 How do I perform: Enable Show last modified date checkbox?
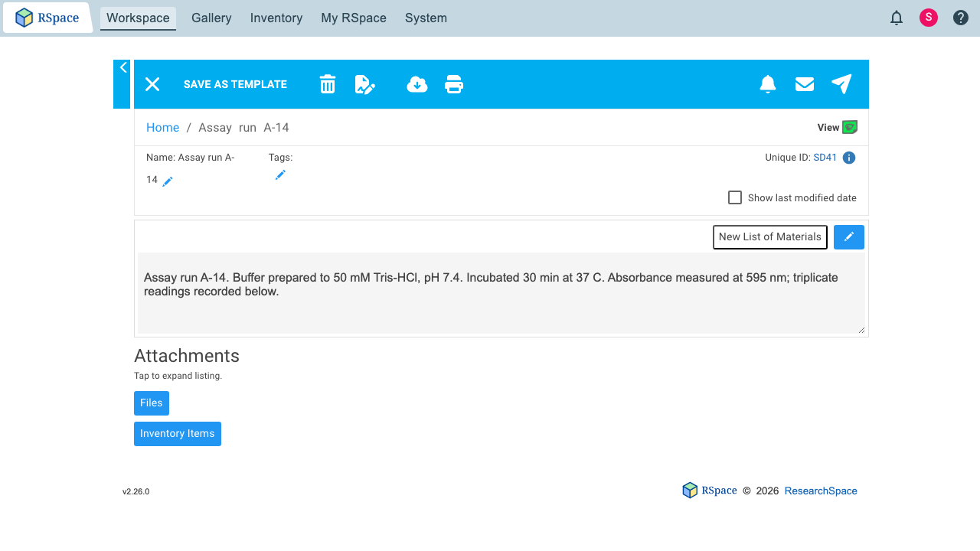[735, 197]
